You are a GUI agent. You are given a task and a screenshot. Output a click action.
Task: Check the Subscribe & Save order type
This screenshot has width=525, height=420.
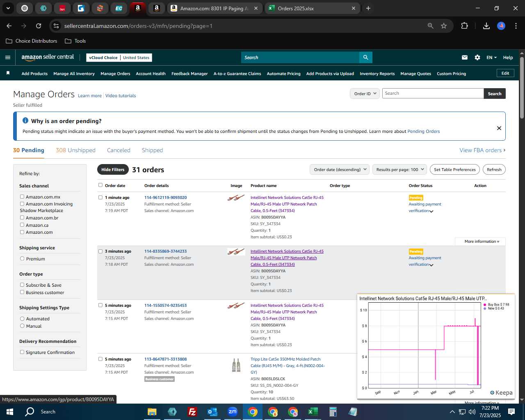click(x=22, y=285)
